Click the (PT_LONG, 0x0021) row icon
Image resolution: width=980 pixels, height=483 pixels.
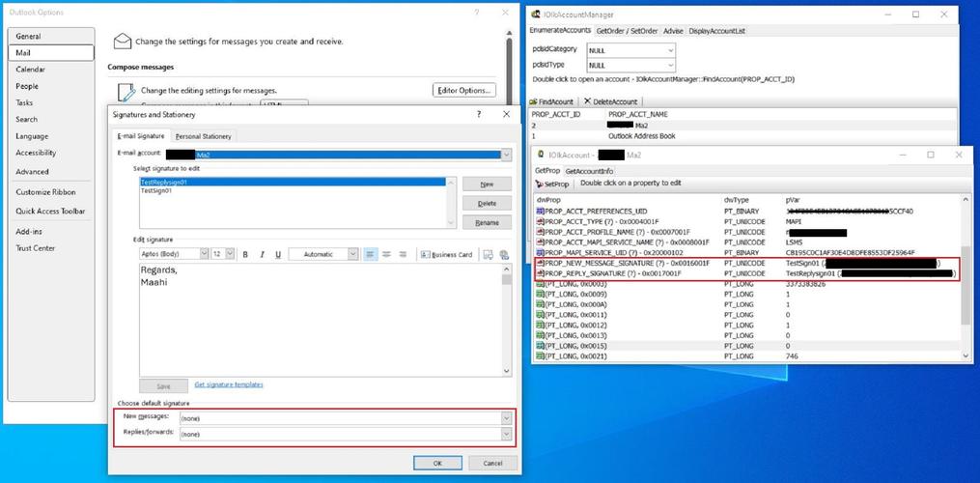540,356
